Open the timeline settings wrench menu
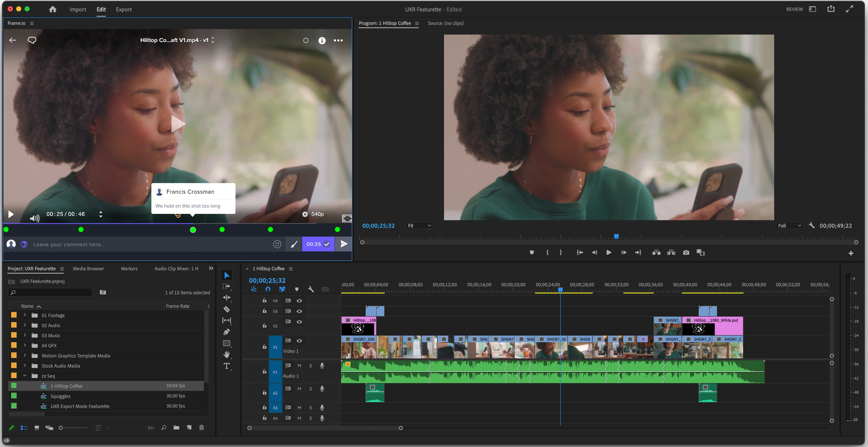868x447 pixels. (x=311, y=289)
